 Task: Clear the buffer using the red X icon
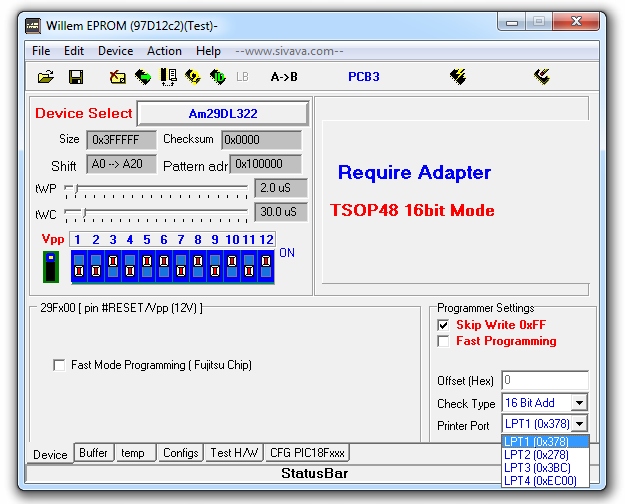[117, 76]
